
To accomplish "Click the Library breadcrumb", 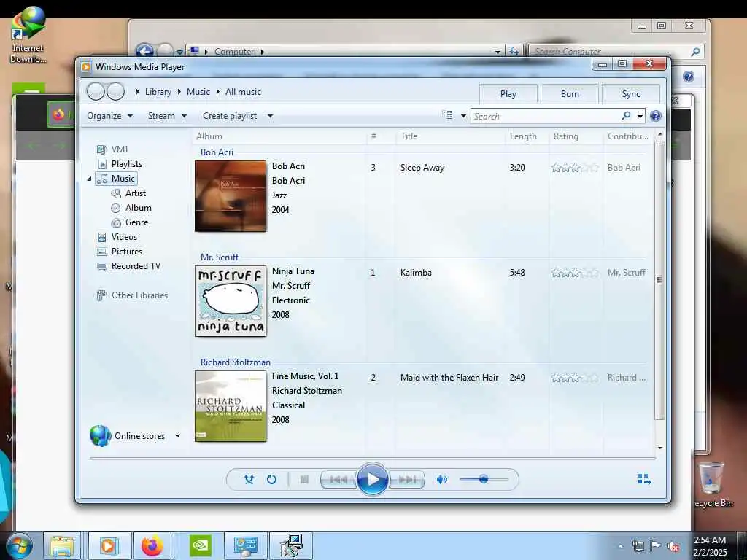I will click(158, 92).
